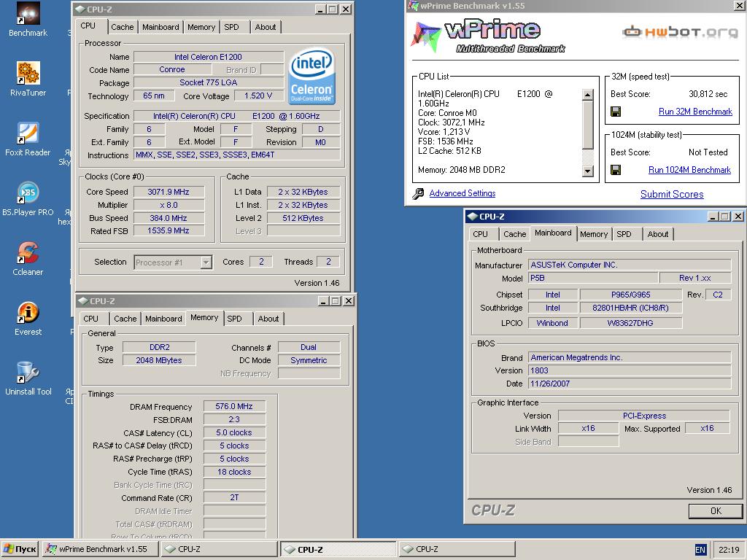747x560 pixels.
Task: Select About tab in Memory CPU-Z window
Action: [x=268, y=319]
